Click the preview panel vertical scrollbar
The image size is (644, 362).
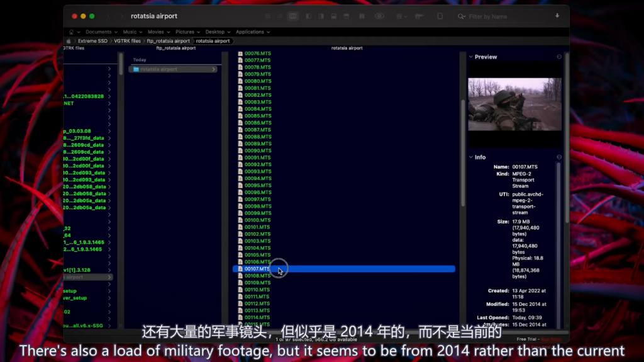click(567, 138)
